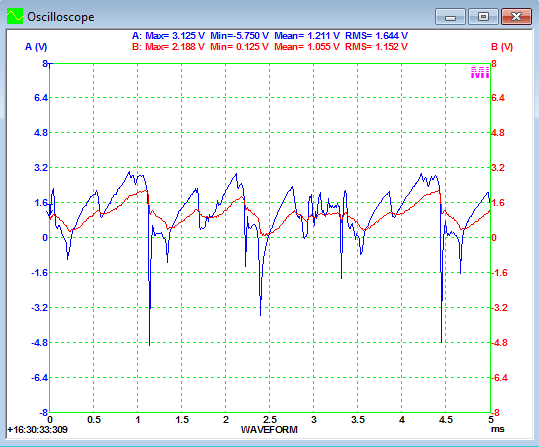Click channel B 'Mean= 1.055 V' readout

tap(307, 47)
